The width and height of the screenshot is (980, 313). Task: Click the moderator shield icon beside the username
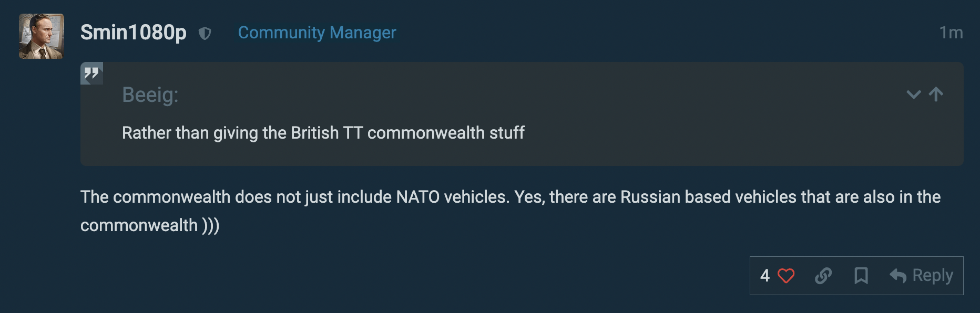click(205, 34)
